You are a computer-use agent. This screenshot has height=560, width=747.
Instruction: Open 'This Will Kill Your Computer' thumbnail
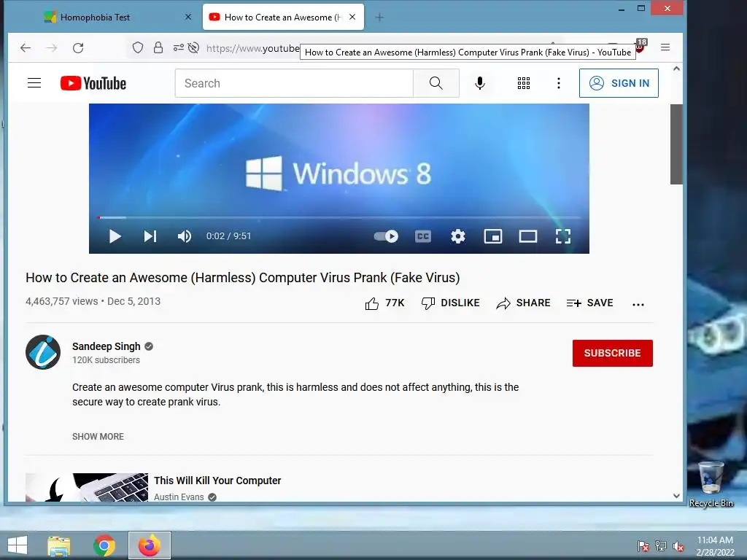(87, 487)
